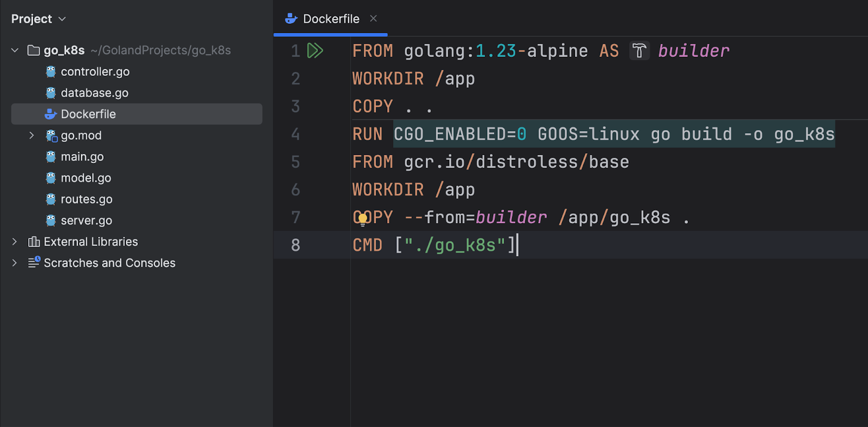Click the Dockerfile whale icon in the tree
868x427 pixels.
pos(51,114)
